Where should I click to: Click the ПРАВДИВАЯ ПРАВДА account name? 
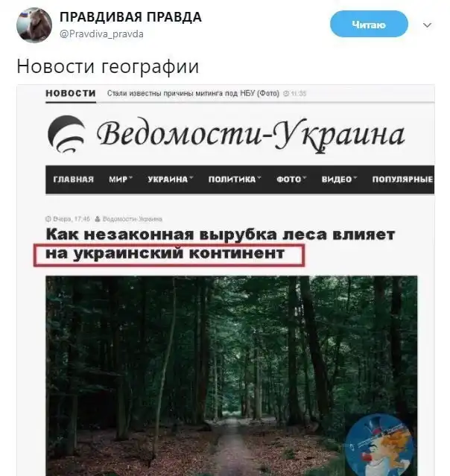(130, 17)
